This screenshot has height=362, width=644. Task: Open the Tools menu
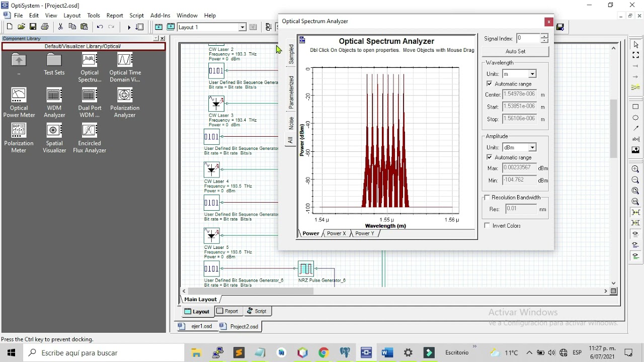tap(94, 16)
